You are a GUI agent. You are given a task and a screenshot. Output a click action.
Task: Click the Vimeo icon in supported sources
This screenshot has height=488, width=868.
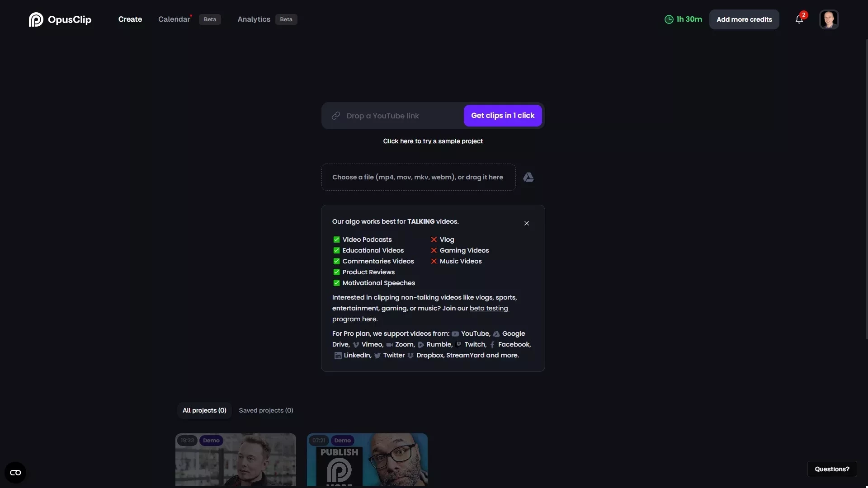click(x=356, y=345)
